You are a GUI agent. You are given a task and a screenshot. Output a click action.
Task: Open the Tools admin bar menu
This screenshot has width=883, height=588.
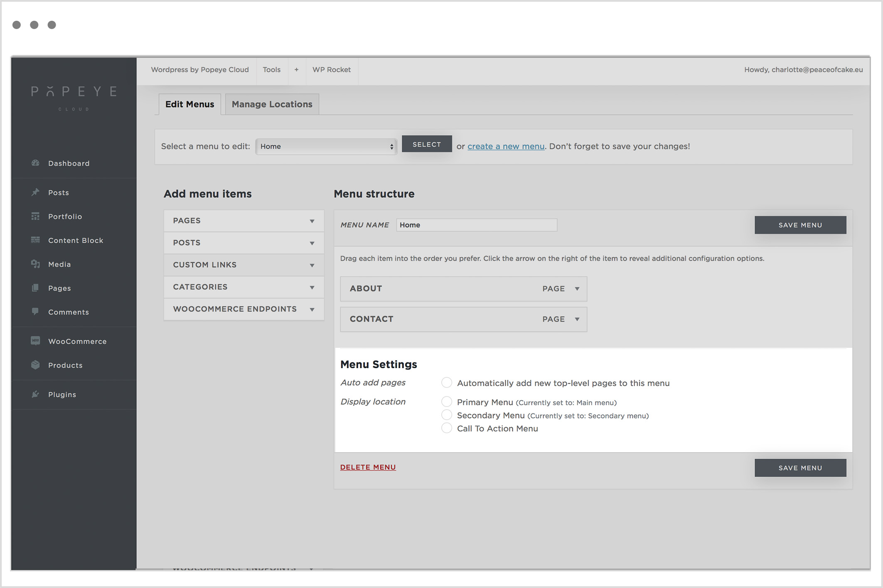point(272,70)
